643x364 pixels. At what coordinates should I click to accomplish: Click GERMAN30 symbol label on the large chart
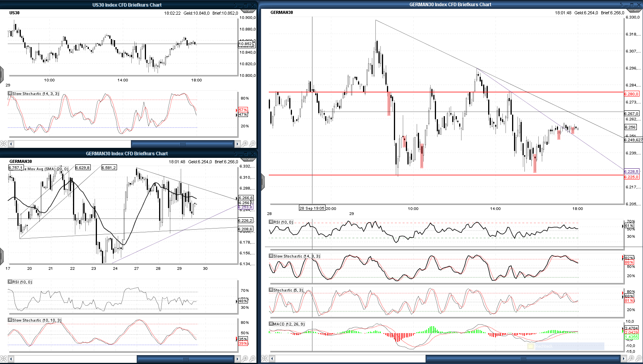282,12
